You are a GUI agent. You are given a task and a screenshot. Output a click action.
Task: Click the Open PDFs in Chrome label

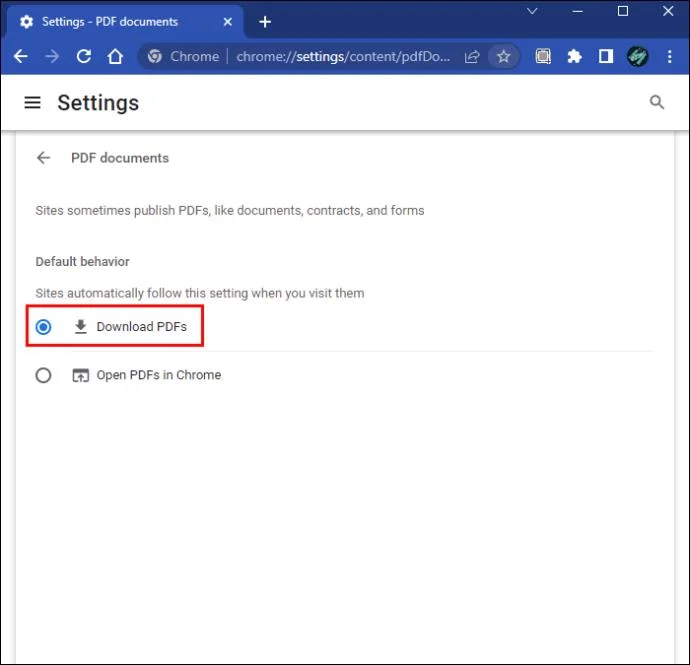click(x=158, y=375)
